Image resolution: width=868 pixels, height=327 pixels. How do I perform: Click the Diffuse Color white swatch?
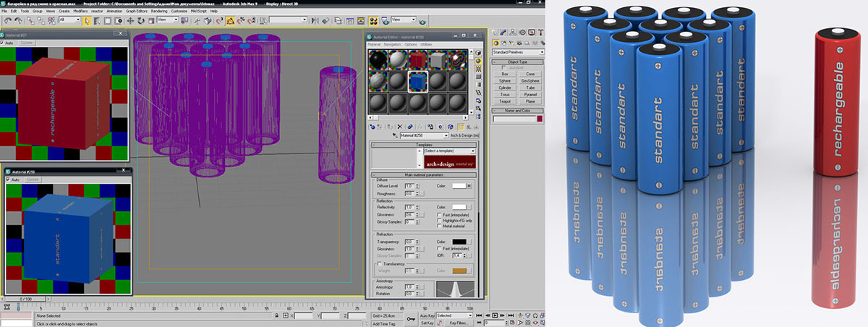459,186
